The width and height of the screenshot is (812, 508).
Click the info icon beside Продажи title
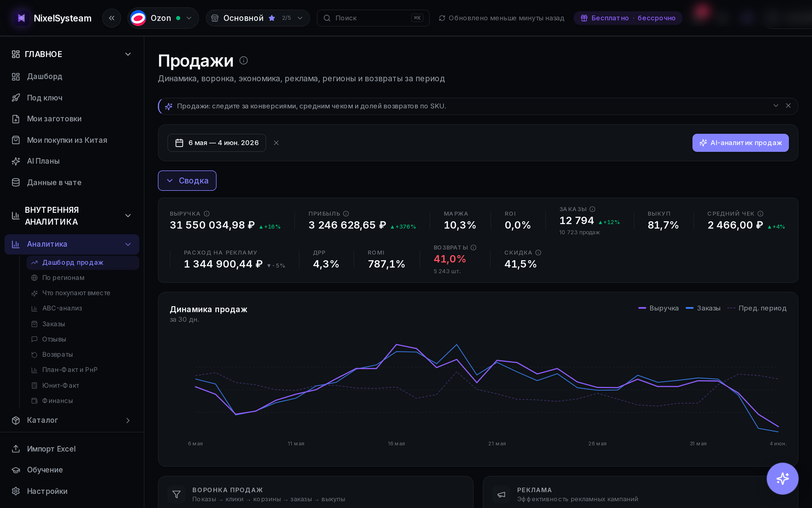click(244, 60)
